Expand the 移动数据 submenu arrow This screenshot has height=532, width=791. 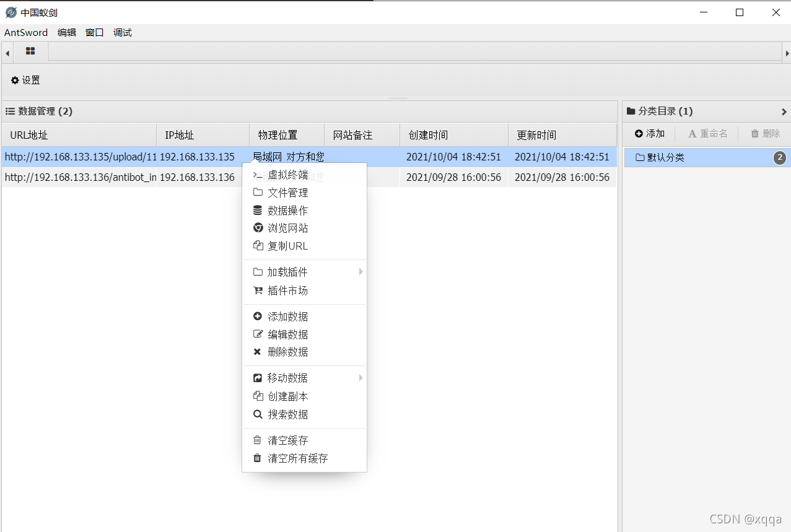click(x=361, y=378)
